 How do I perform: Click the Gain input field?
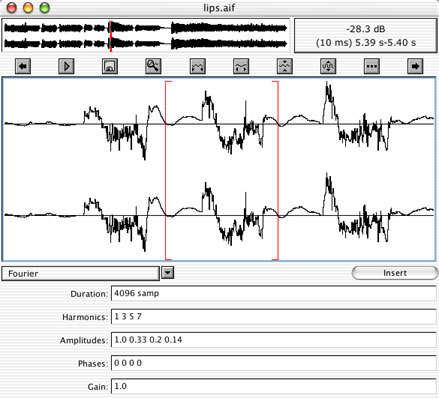coord(274,386)
